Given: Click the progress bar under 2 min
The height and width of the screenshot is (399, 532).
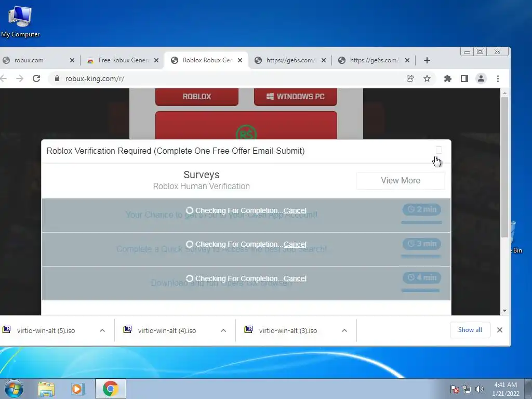Looking at the screenshot, I should (421, 222).
